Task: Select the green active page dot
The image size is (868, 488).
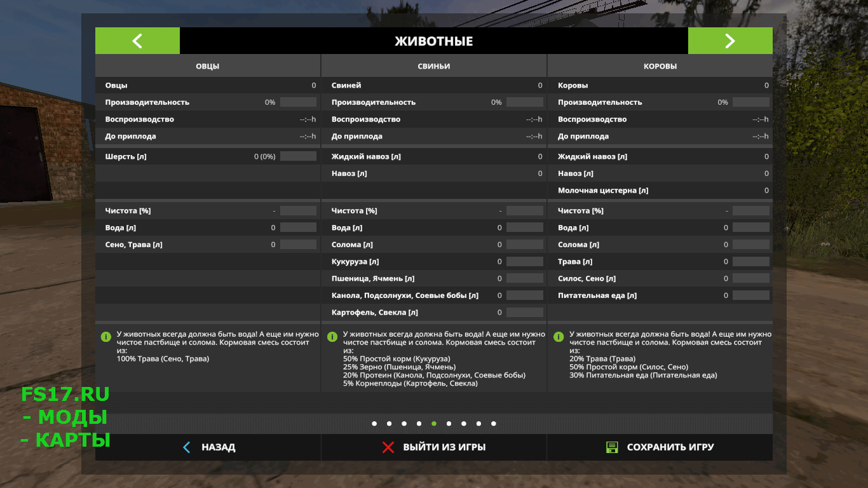Action: [434, 423]
